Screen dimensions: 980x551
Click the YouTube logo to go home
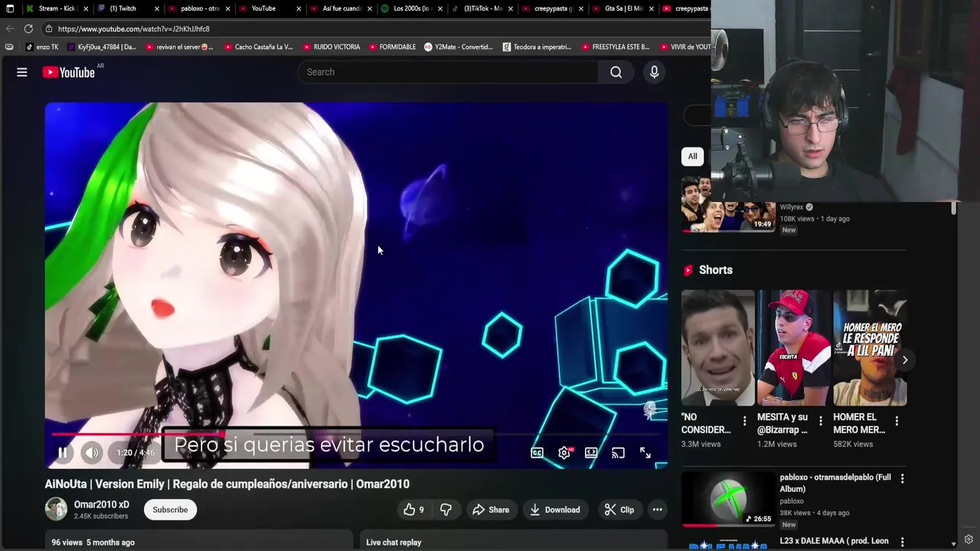click(69, 72)
